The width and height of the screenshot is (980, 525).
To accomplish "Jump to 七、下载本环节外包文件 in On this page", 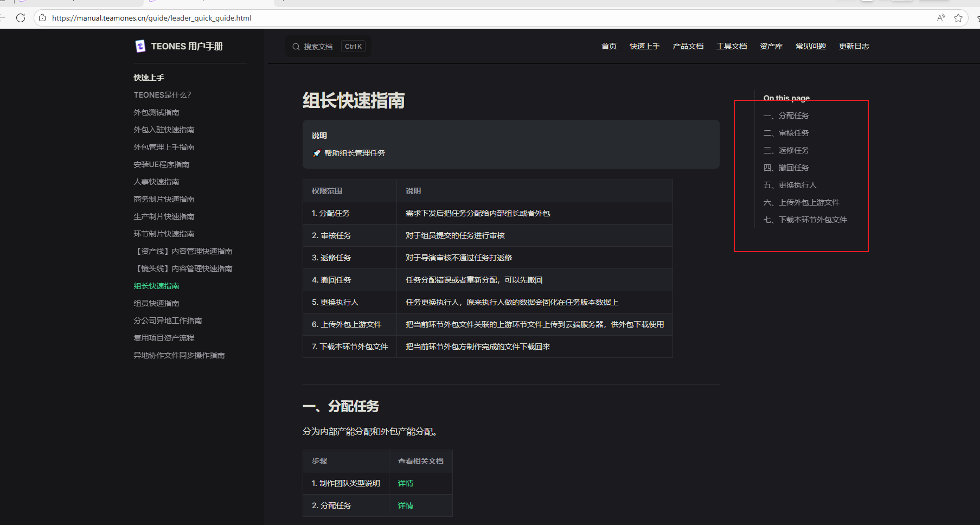I will 805,220.
